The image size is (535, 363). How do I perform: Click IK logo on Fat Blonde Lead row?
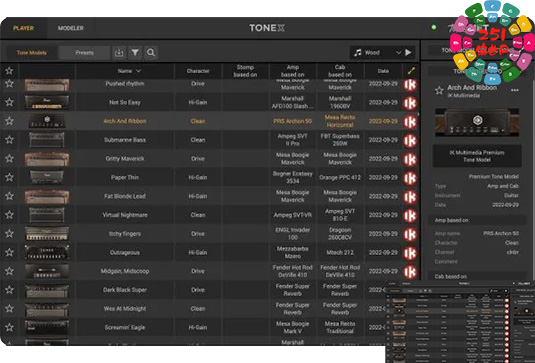[410, 197]
